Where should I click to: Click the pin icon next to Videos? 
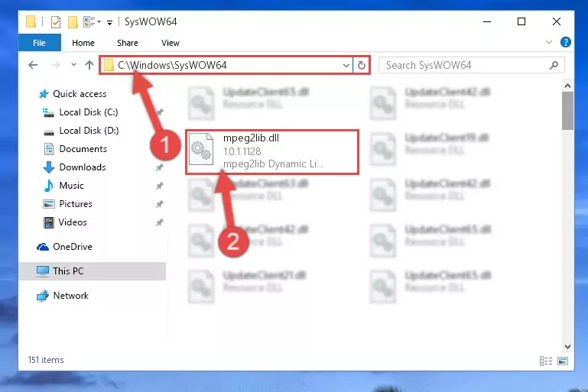(x=160, y=222)
